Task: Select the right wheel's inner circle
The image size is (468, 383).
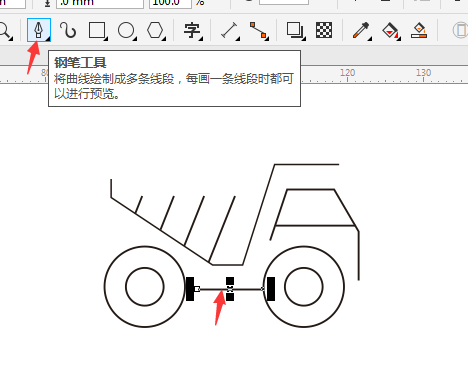Action: (x=304, y=287)
